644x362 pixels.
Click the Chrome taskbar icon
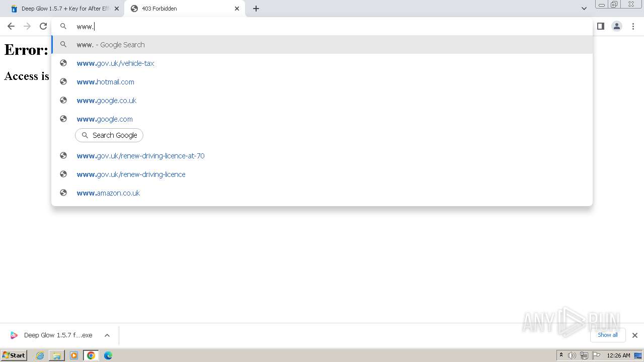[91, 355]
